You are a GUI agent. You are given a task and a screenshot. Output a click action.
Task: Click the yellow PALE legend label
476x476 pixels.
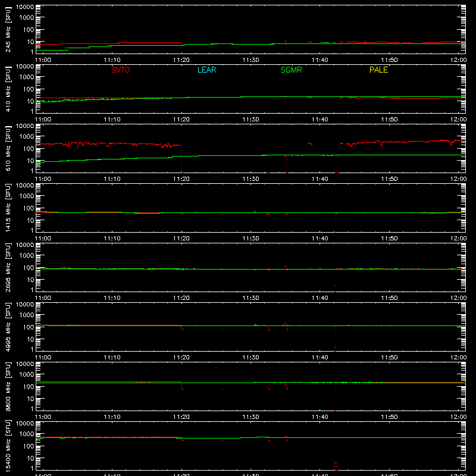(x=378, y=70)
